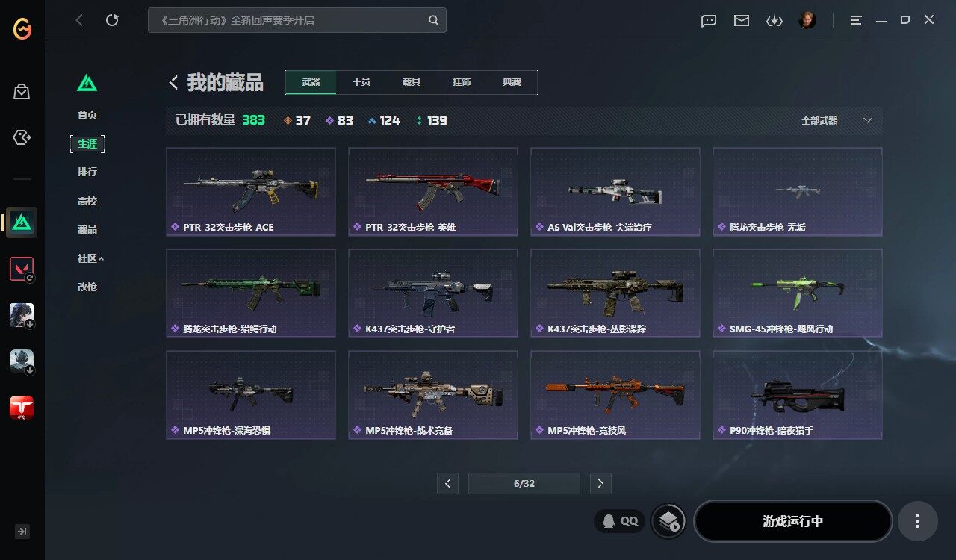Click the search input field
The height and width of the screenshot is (560, 956).
[x=297, y=20]
